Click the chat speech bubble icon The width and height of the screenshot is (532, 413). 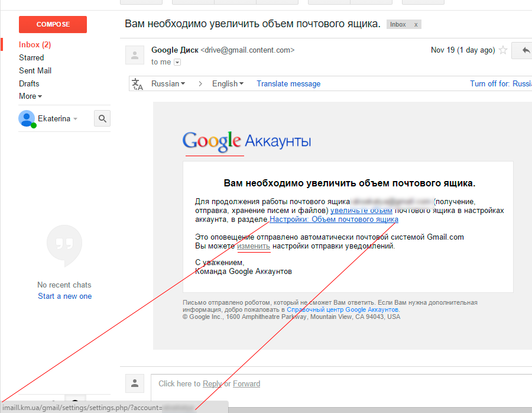pyautogui.click(x=64, y=245)
